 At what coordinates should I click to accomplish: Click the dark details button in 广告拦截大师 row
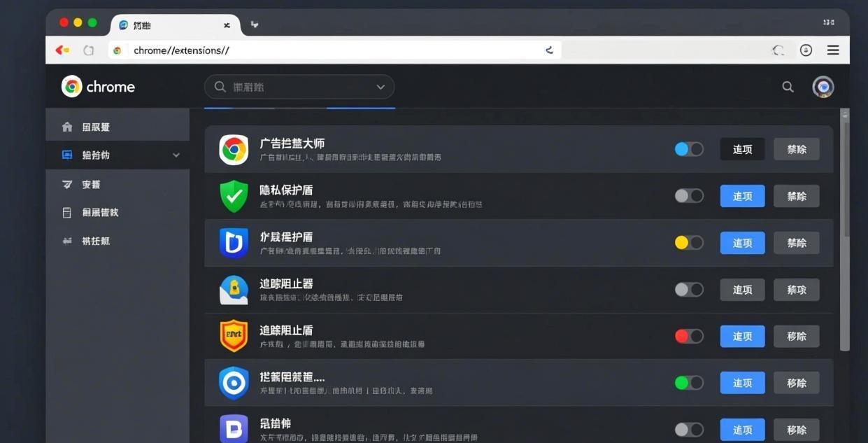[742, 149]
